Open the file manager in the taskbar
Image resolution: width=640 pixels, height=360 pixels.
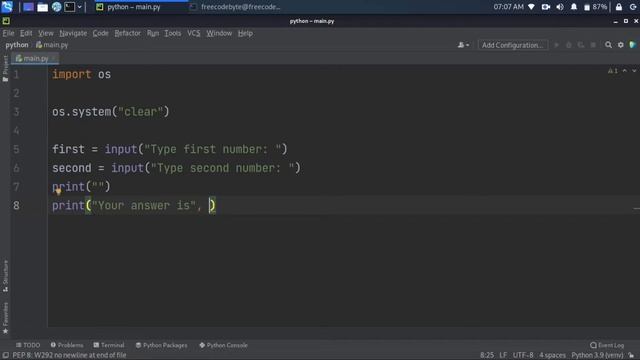click(42, 7)
